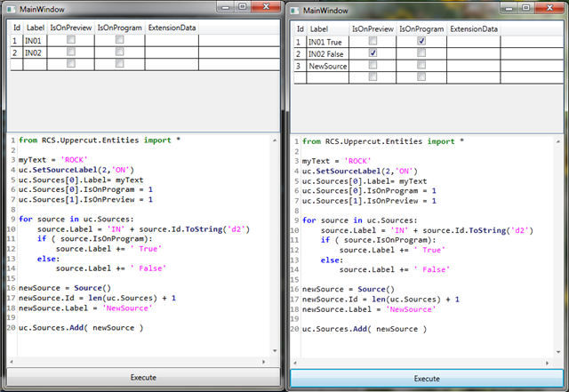Select the NewSource label cell
This screenshot has height=392, width=569.
pyautogui.click(x=328, y=66)
